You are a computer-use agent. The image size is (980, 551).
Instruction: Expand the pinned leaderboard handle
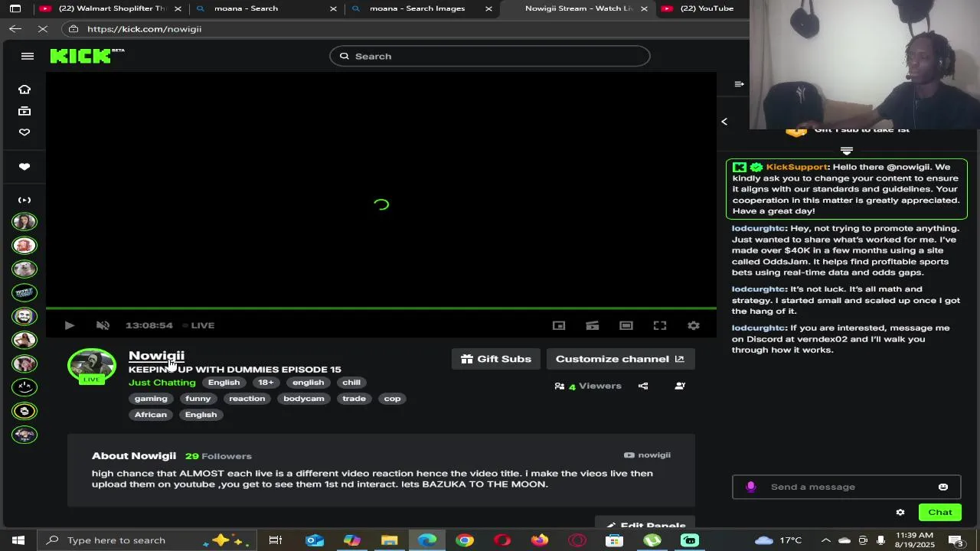point(847,151)
